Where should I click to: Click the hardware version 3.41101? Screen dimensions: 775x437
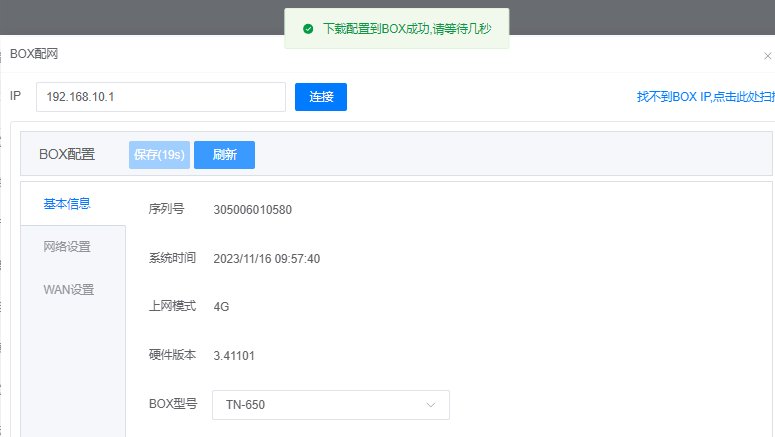(235, 355)
